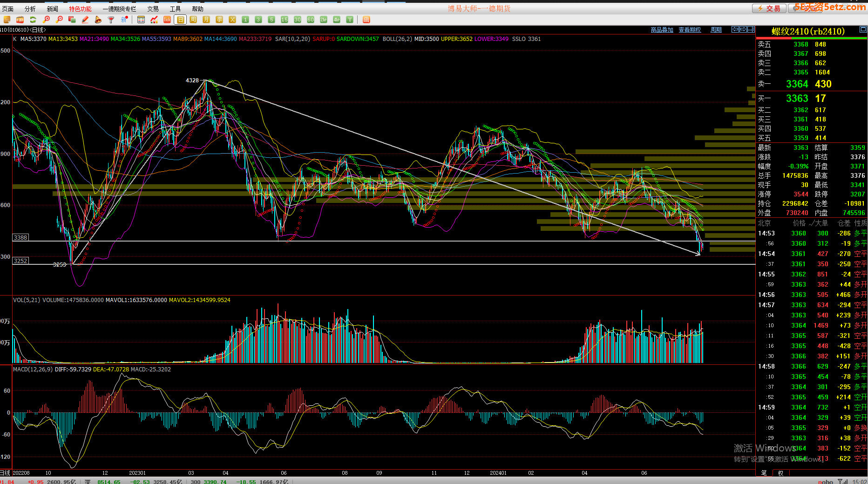Click the green refresh arrows icon
The width and height of the screenshot is (868, 484).
click(33, 20)
